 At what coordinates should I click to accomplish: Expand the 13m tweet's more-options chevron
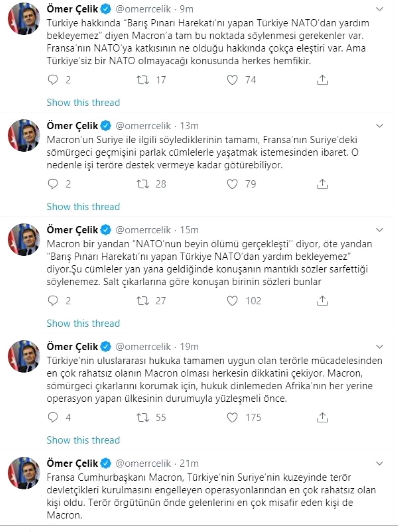click(380, 126)
